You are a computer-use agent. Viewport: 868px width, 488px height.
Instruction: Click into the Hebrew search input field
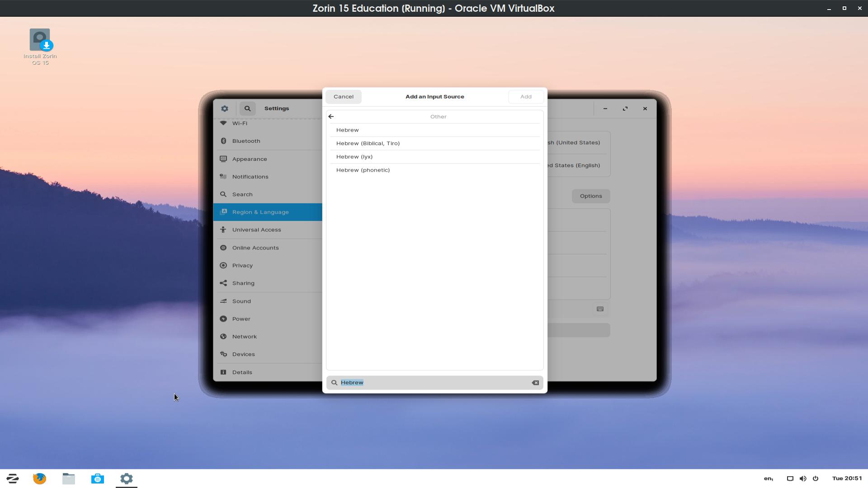pyautogui.click(x=434, y=383)
